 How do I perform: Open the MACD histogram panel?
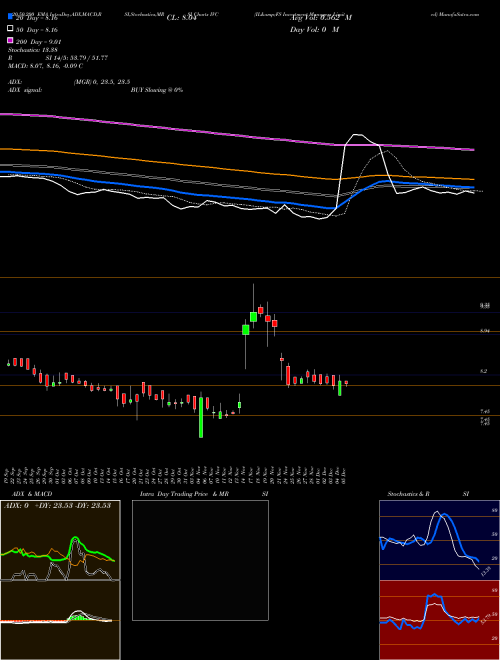click(60, 620)
